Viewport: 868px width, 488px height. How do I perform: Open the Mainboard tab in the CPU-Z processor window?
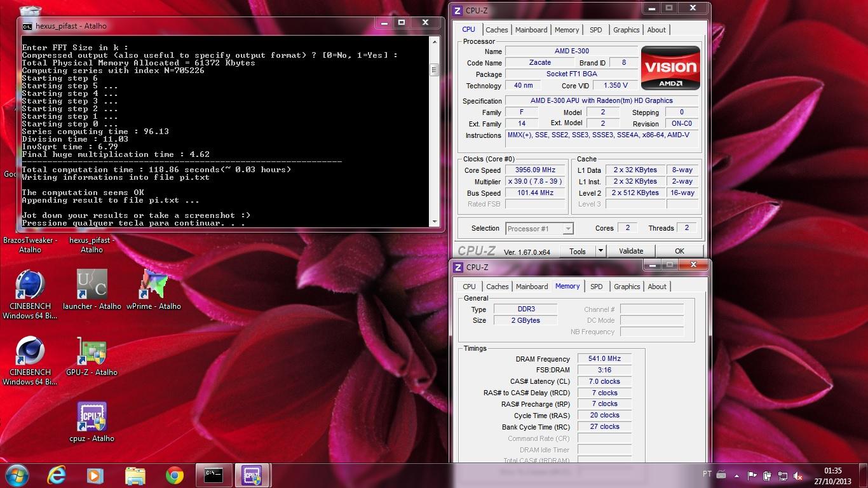click(x=531, y=30)
